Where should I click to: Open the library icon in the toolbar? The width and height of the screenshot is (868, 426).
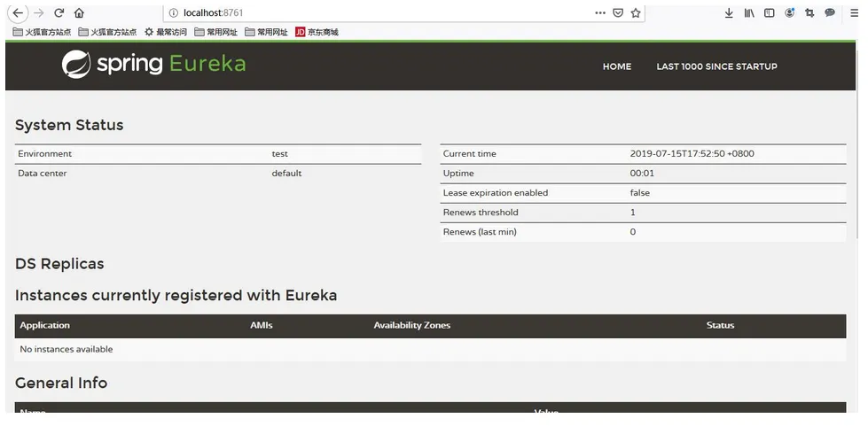coord(749,12)
